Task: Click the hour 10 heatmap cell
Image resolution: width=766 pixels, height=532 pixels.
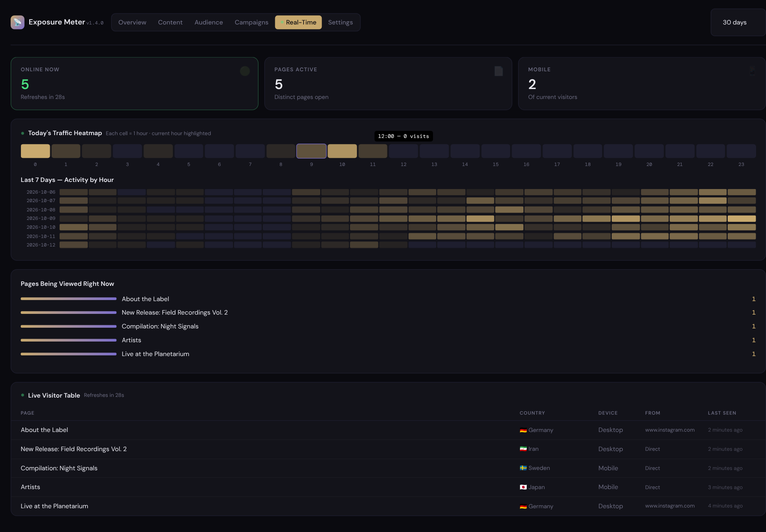Action: click(x=342, y=151)
